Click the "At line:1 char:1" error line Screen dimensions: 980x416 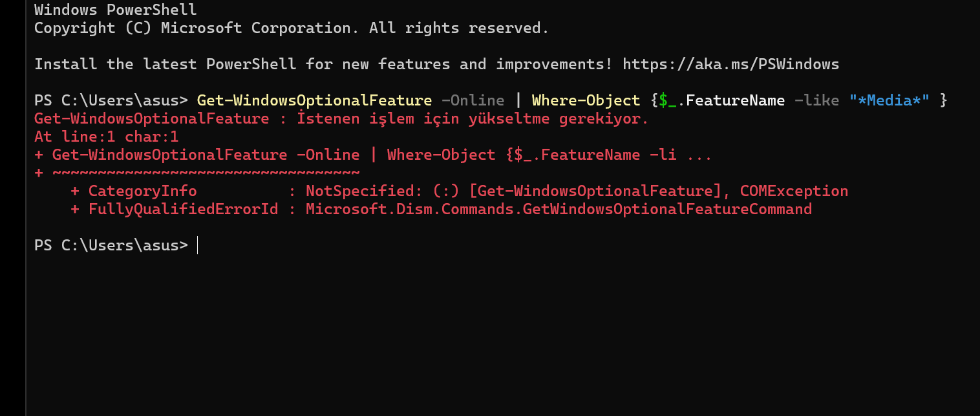click(x=106, y=137)
